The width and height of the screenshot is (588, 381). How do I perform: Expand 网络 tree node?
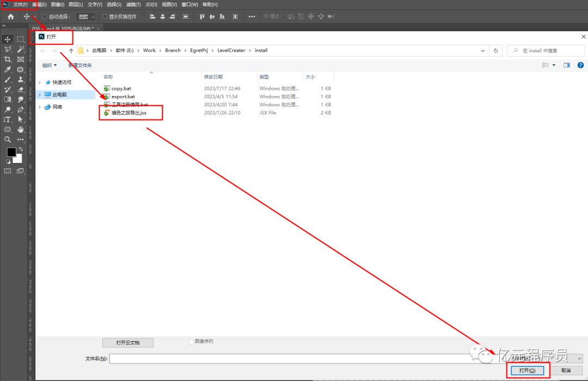pos(40,107)
